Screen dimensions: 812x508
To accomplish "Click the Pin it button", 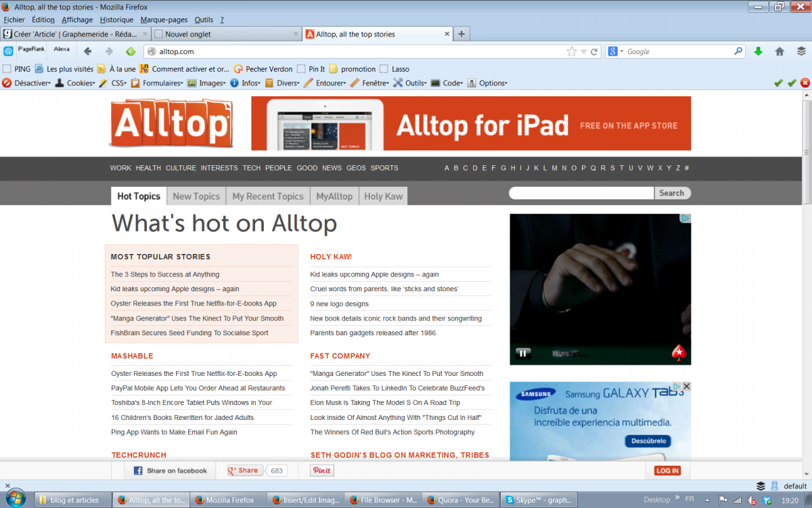I will 322,470.
